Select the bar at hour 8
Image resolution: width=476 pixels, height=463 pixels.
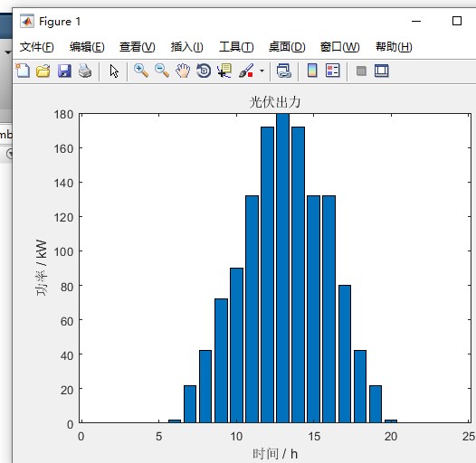[205, 386]
